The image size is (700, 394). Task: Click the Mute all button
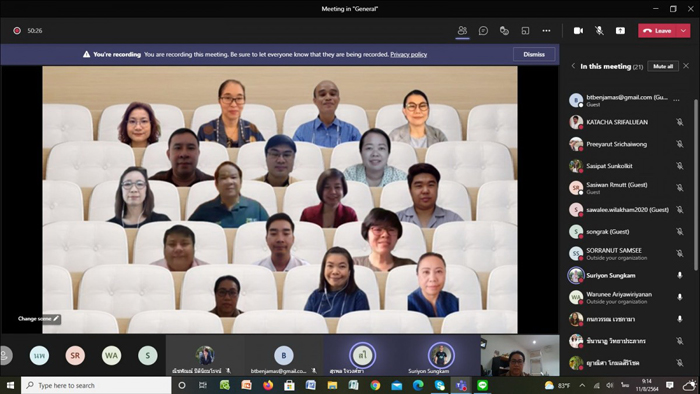click(x=663, y=66)
